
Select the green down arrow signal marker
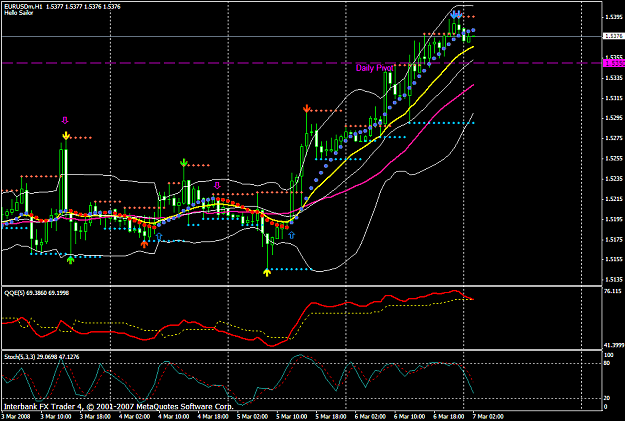click(184, 162)
